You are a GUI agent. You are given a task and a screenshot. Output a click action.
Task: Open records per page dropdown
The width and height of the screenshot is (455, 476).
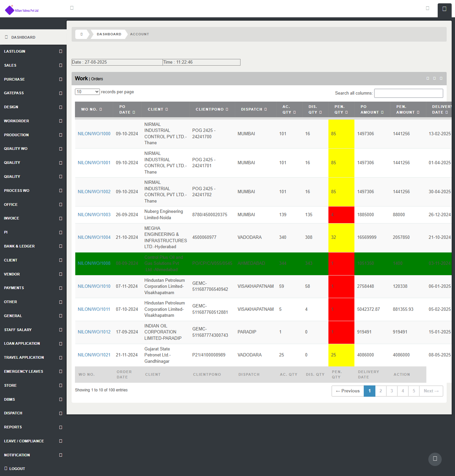87,92
